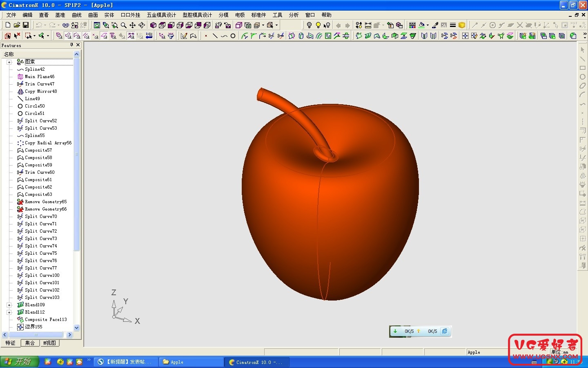
Task: Open the Sketcher pencil tool
Action: point(184,36)
